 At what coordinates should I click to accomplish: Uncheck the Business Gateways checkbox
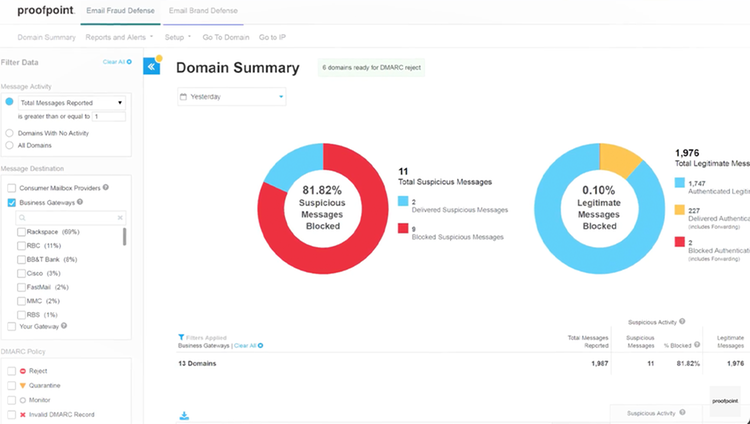11,203
